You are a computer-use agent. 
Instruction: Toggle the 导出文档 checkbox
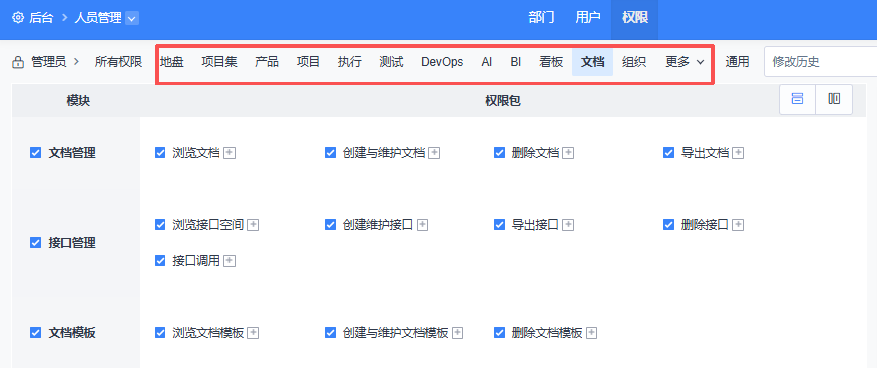click(x=668, y=153)
